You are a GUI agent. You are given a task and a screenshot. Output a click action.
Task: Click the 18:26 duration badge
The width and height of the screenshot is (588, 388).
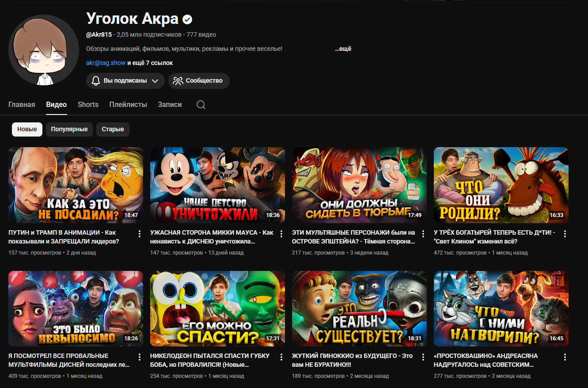point(131,339)
